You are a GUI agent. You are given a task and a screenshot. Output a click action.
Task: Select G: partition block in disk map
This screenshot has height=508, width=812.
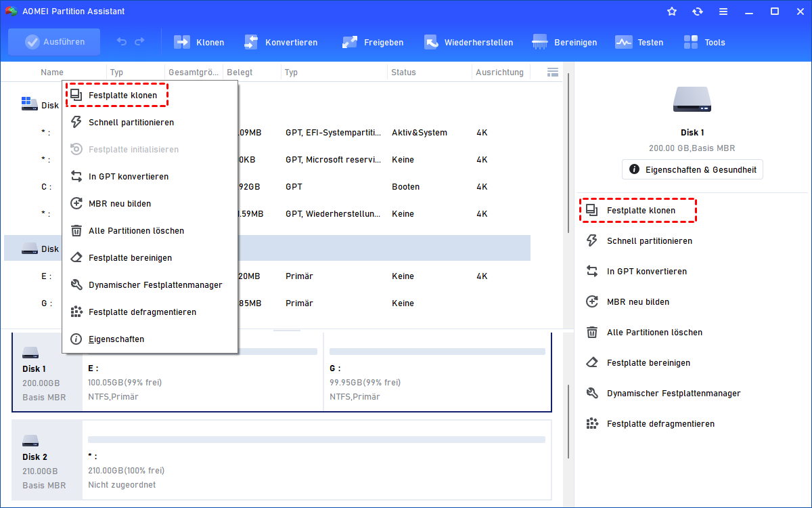437,373
